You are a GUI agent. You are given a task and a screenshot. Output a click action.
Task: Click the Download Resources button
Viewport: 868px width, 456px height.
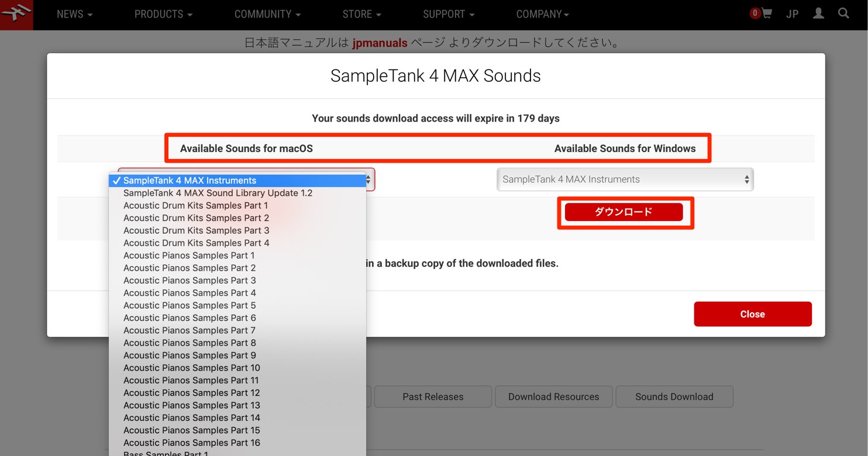(553, 396)
